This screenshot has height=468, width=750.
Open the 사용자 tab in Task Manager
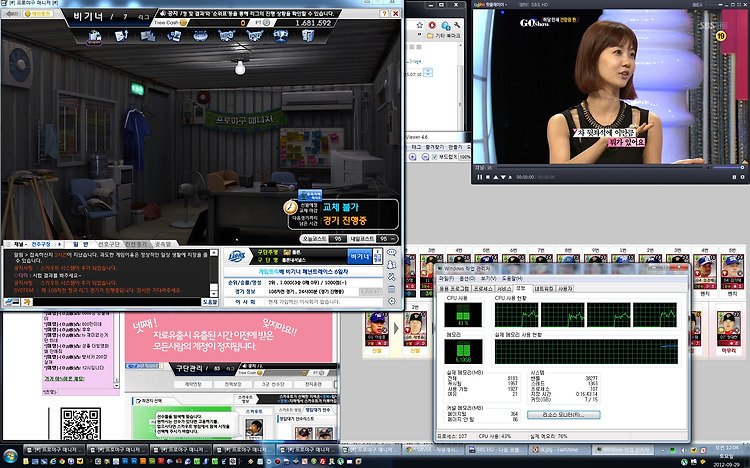[x=565, y=289]
